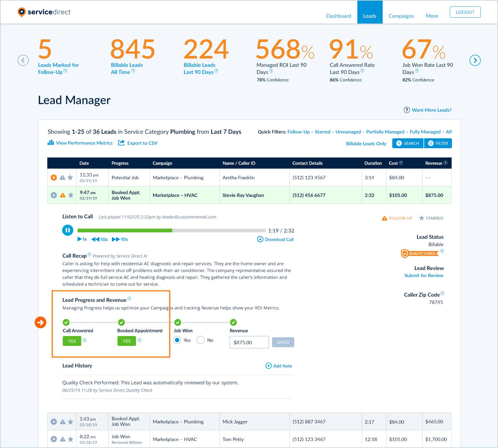Toggle Booked Appointment status
This screenshot has width=498, height=448.
pos(127,341)
